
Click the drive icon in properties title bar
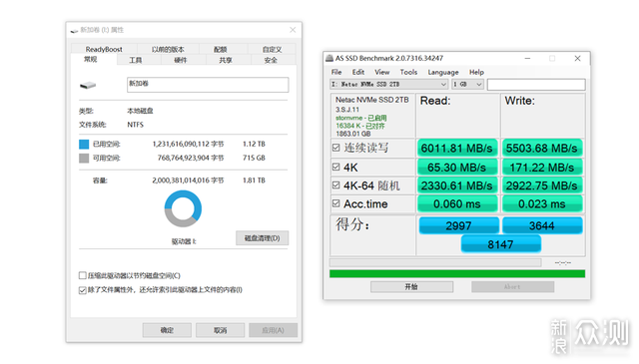point(74,31)
